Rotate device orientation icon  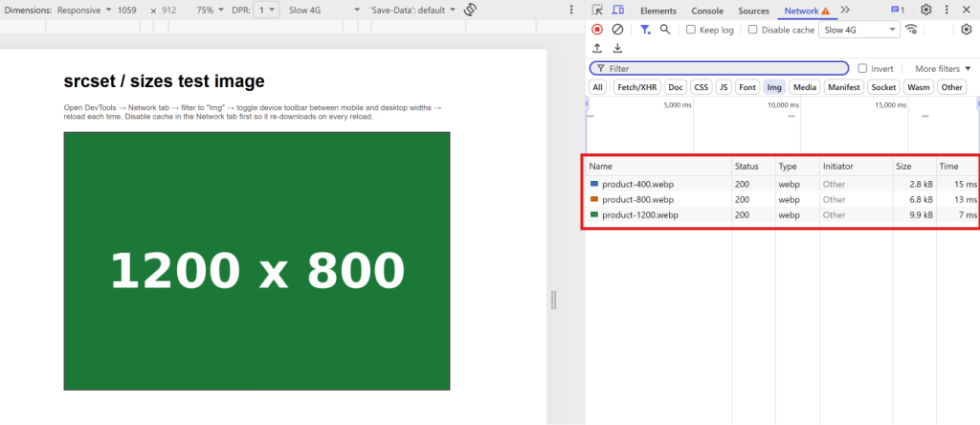(471, 10)
